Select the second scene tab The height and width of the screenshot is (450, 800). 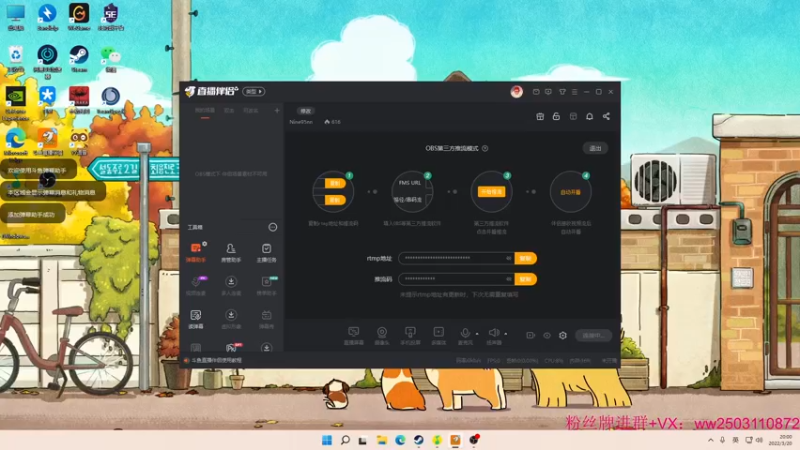pyautogui.click(x=229, y=111)
